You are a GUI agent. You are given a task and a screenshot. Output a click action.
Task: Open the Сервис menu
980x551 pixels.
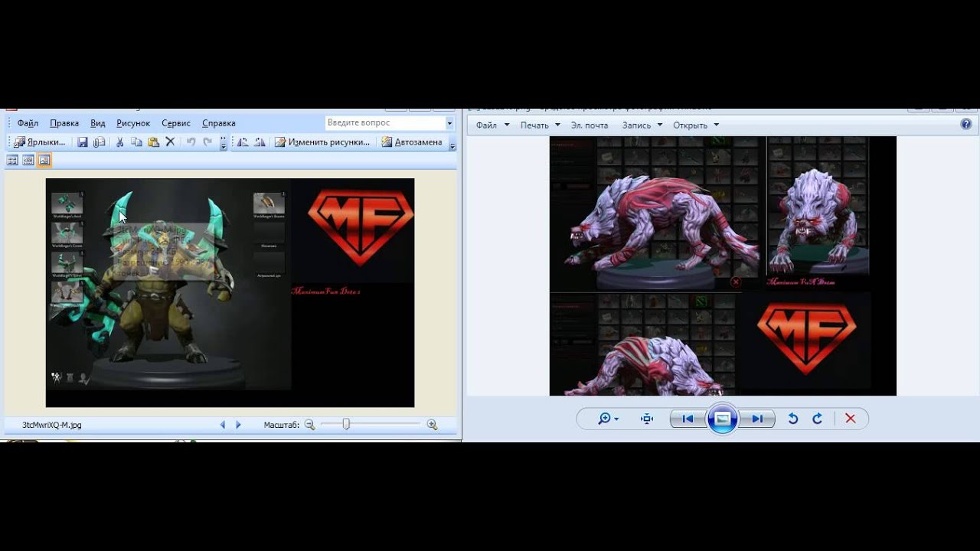176,123
